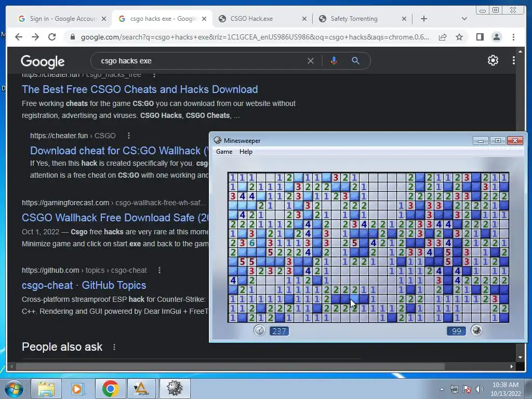
Task: Click vertical scrollbar down arrow in Chrome
Action: click(520, 357)
